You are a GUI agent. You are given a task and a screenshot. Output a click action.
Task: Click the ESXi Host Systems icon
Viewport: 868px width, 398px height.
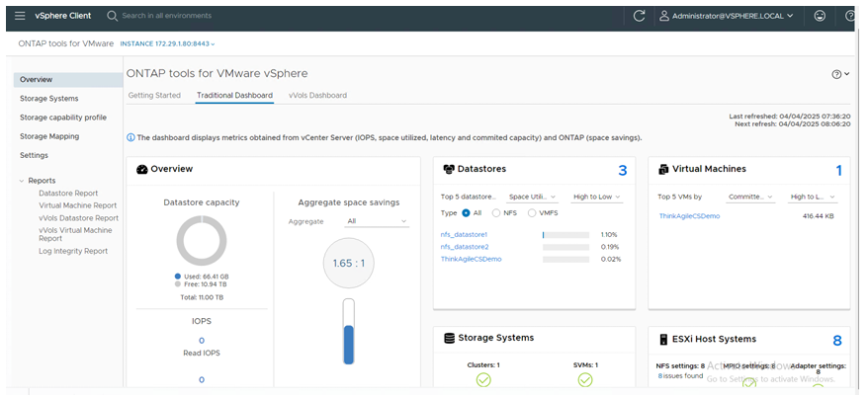point(663,340)
